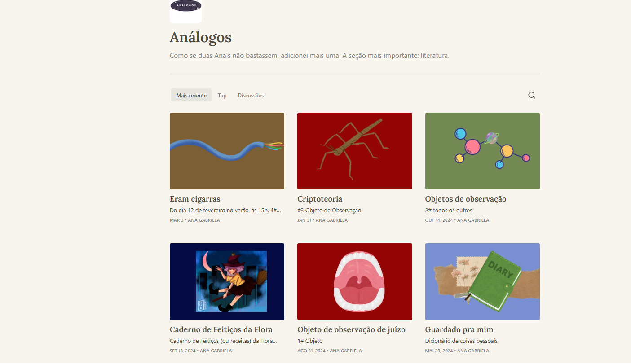Click the Objetos de observação title
This screenshot has height=364, width=631.
pyautogui.click(x=466, y=199)
